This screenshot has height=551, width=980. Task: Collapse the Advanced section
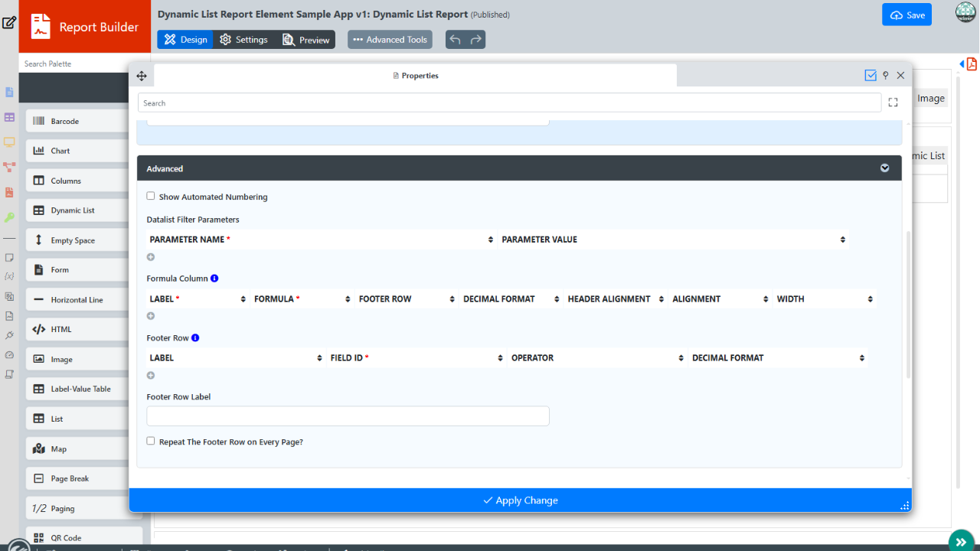click(x=884, y=168)
